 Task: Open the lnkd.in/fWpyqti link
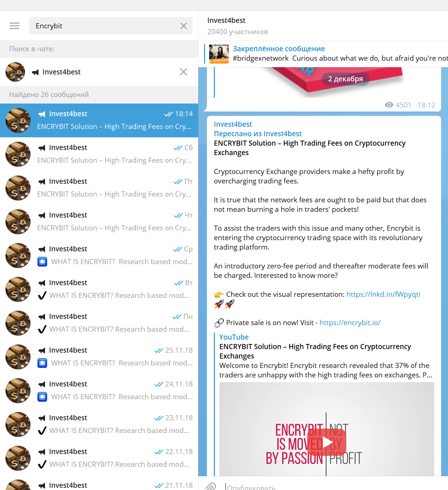pyautogui.click(x=383, y=294)
